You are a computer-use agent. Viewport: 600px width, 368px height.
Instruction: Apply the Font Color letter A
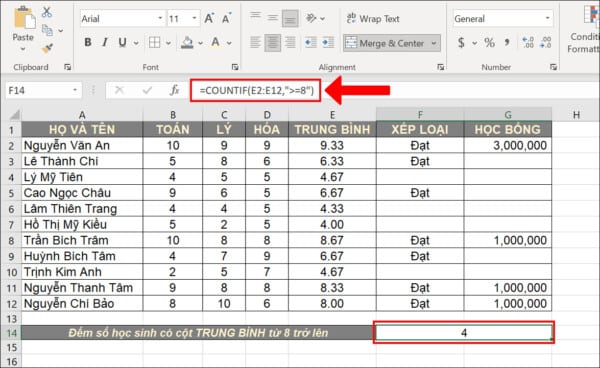215,42
